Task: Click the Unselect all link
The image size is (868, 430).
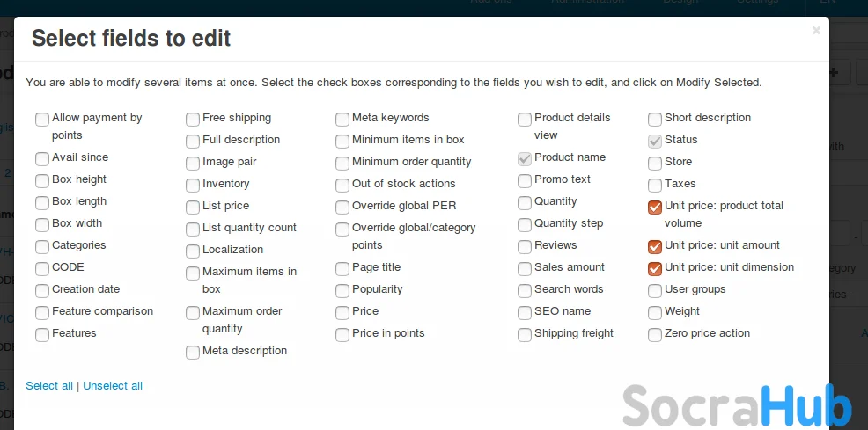Action: (113, 386)
